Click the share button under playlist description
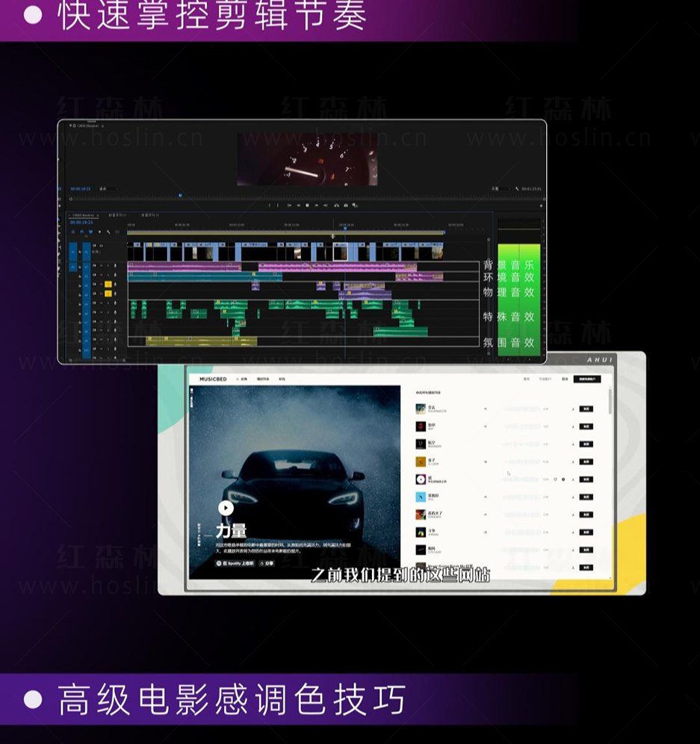This screenshot has width=700, height=744. (267, 563)
